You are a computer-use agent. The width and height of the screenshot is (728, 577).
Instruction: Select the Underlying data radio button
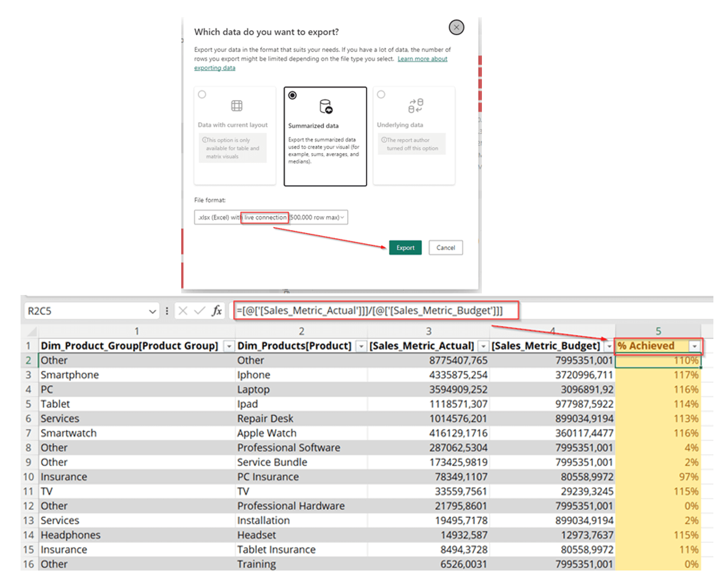click(x=381, y=95)
